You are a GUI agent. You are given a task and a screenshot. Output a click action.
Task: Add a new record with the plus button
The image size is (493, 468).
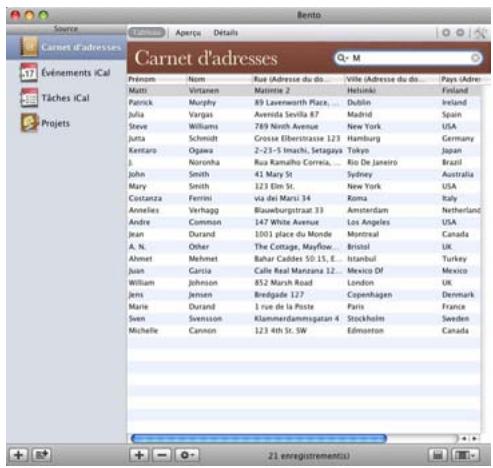139,455
